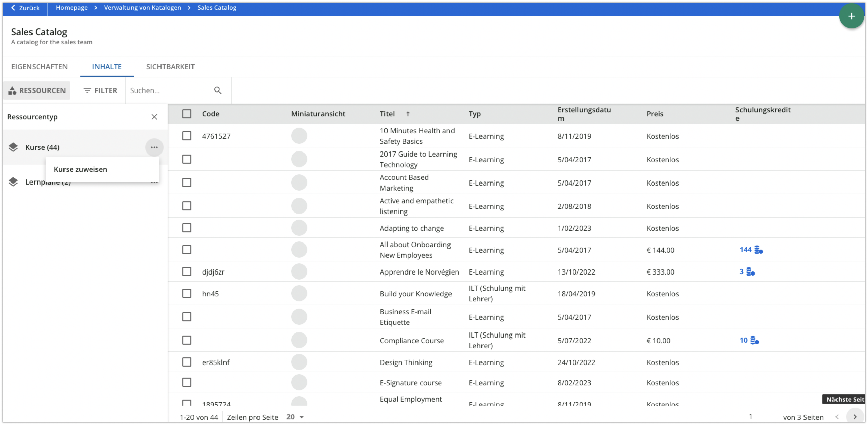Image resolution: width=868 pixels, height=425 pixels.
Task: Open the Filter options
Action: tap(100, 90)
